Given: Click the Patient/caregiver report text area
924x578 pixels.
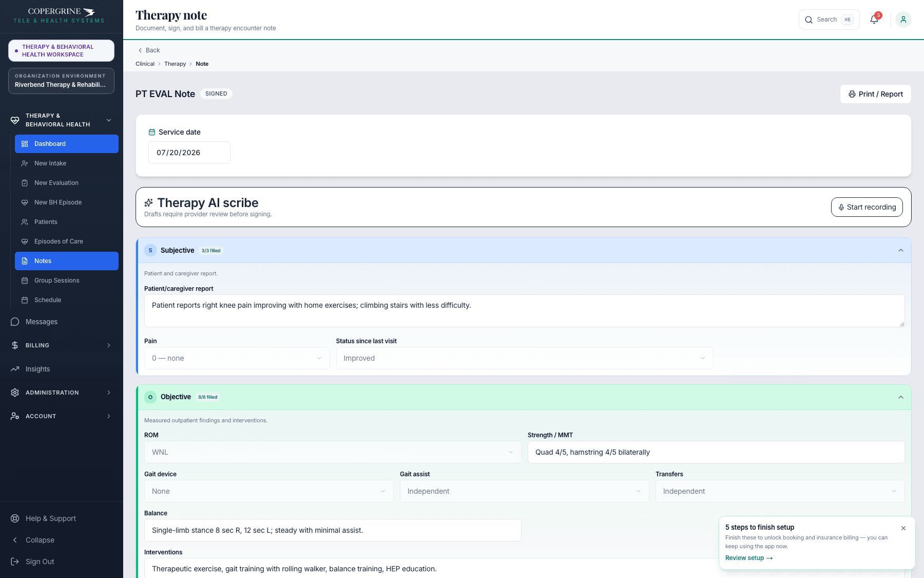Looking at the screenshot, I should click(525, 311).
